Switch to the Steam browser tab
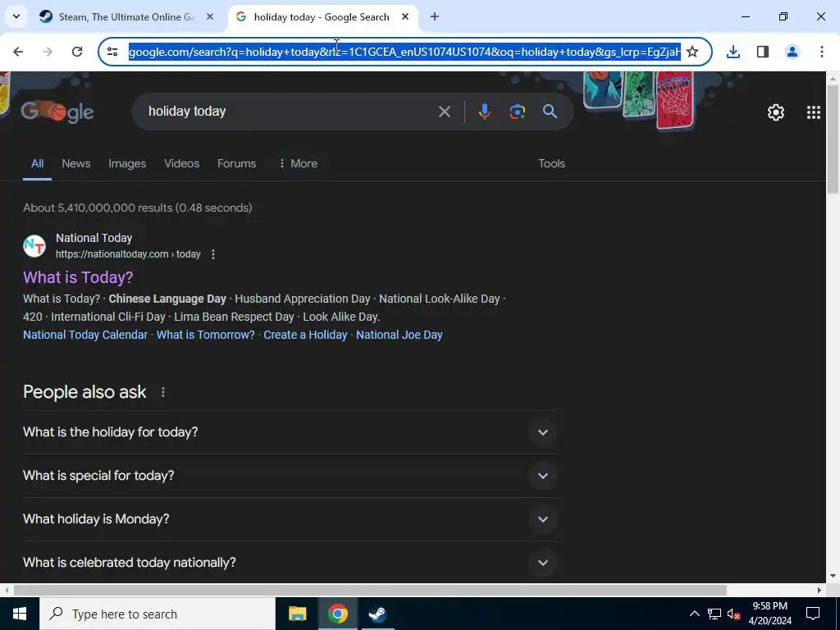The width and height of the screenshot is (840, 630). click(127, 16)
